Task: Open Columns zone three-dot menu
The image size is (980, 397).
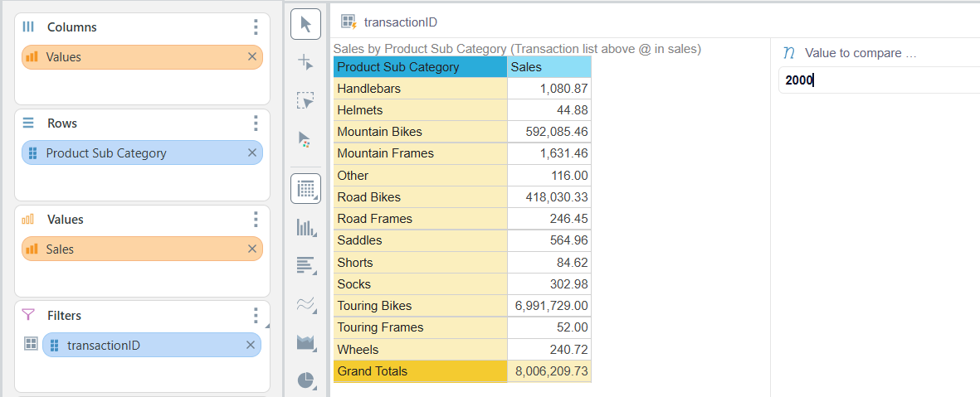Action: [x=256, y=27]
